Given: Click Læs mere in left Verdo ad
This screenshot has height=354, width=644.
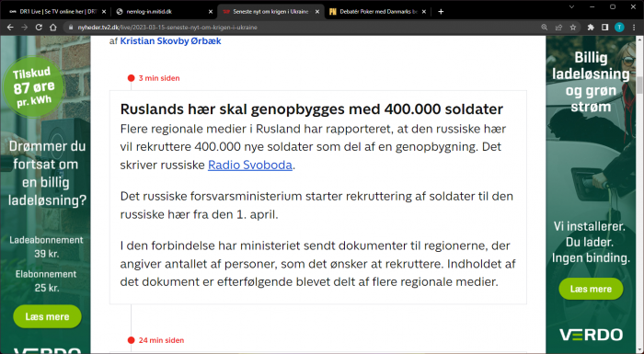Looking at the screenshot, I should (47, 316).
